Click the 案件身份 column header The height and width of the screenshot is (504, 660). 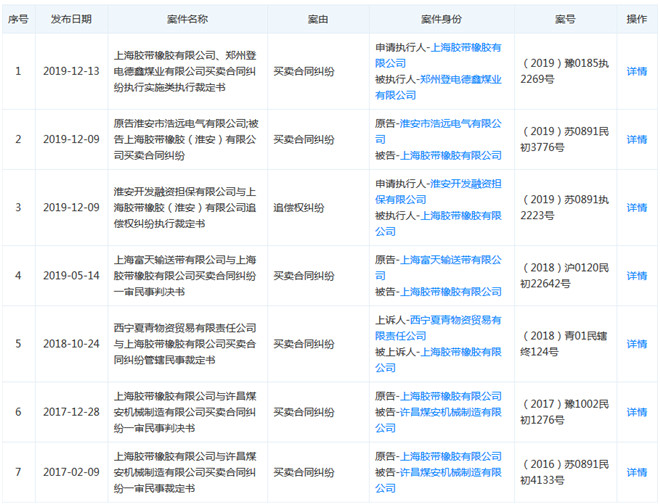point(442,19)
